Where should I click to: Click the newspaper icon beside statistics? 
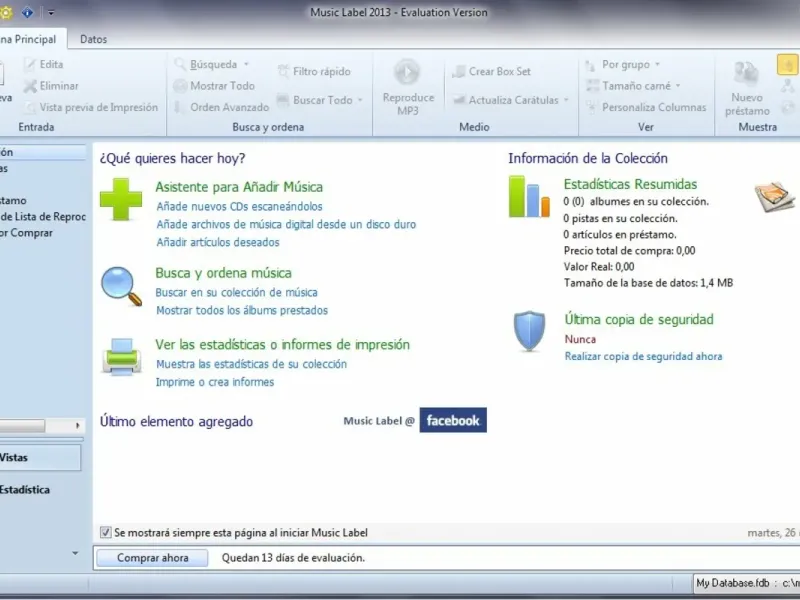774,196
